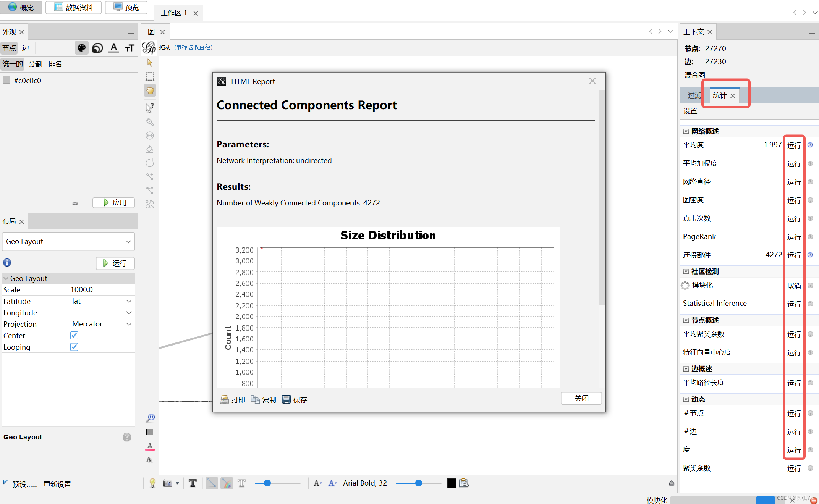Click the black label color swatch
The height and width of the screenshot is (504, 819).
tap(451, 483)
